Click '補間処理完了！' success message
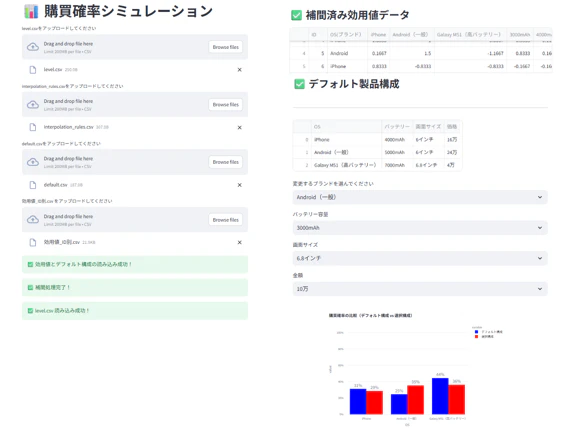581x434 pixels. coord(135,288)
